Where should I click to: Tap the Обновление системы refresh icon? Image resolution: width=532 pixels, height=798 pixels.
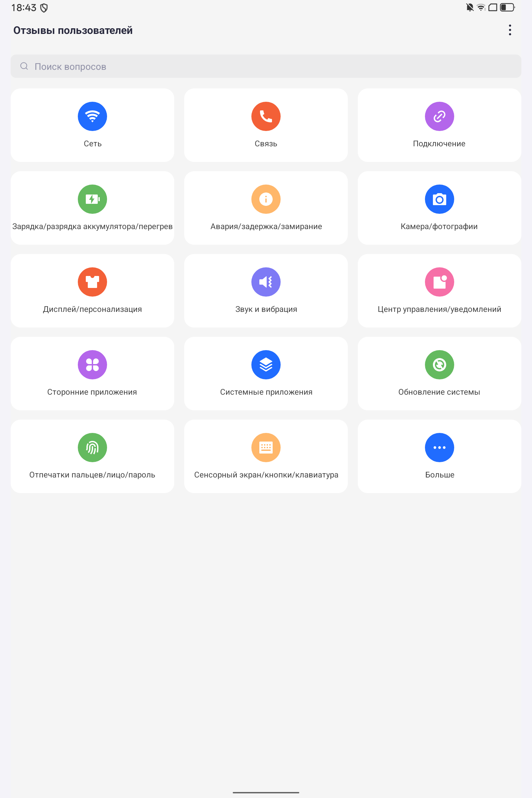click(x=439, y=365)
